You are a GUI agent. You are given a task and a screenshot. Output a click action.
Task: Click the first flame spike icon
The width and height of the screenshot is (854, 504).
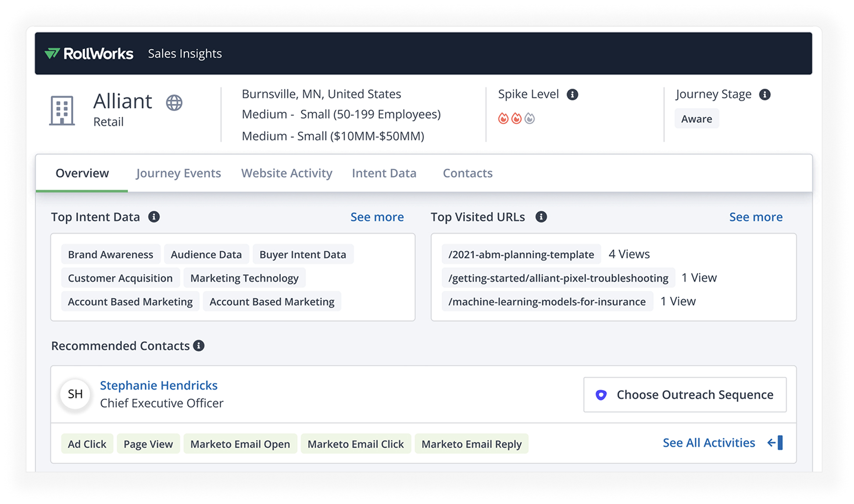point(503,118)
